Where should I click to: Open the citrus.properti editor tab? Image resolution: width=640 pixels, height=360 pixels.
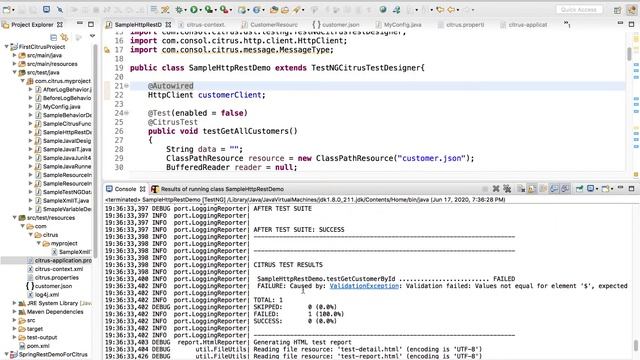pyautogui.click(x=461, y=24)
